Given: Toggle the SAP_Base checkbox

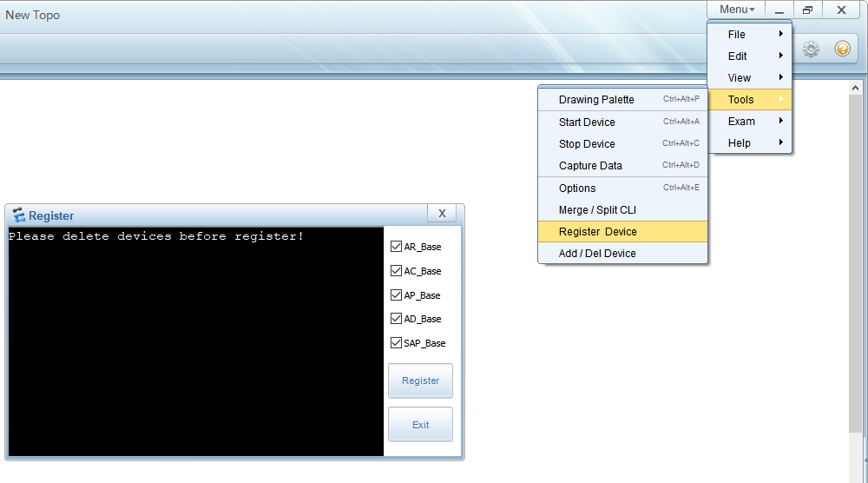Looking at the screenshot, I should click(x=397, y=343).
